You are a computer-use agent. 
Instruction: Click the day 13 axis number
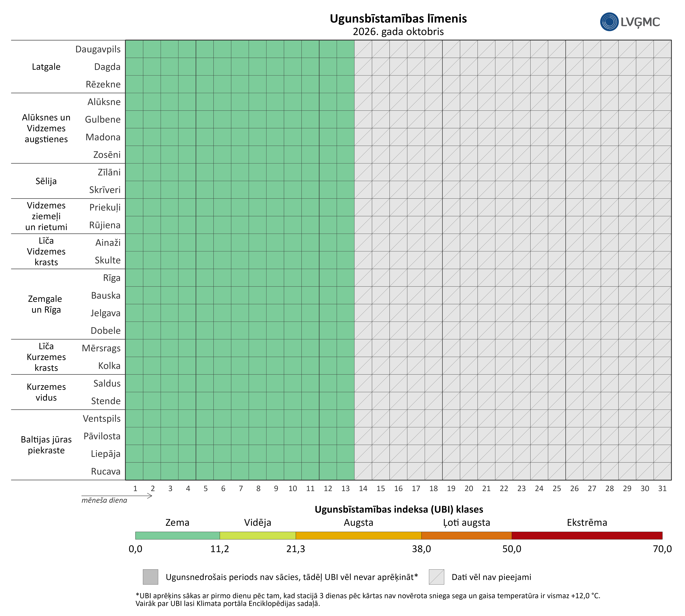tap(346, 488)
